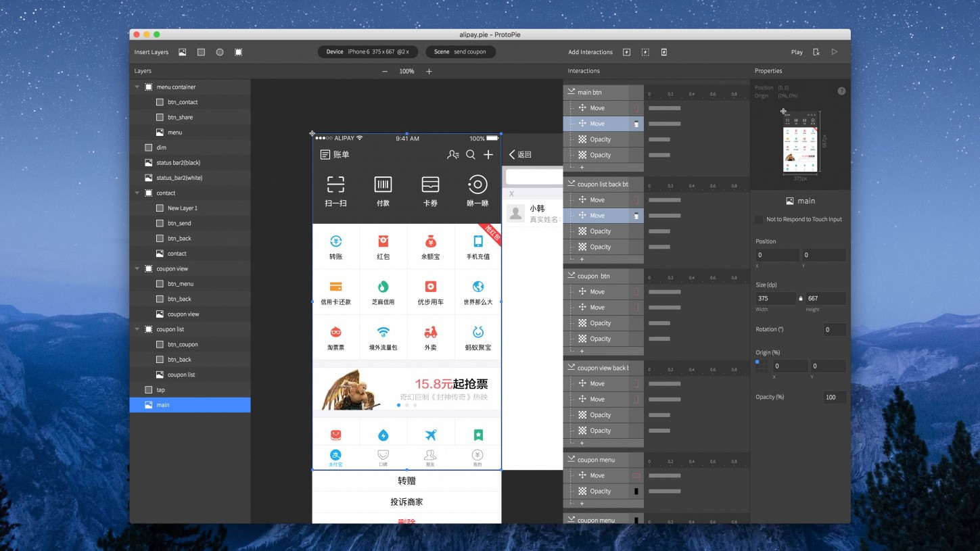Collapse the main btn interaction group
Image resolution: width=980 pixels, height=551 pixels.
571,92
